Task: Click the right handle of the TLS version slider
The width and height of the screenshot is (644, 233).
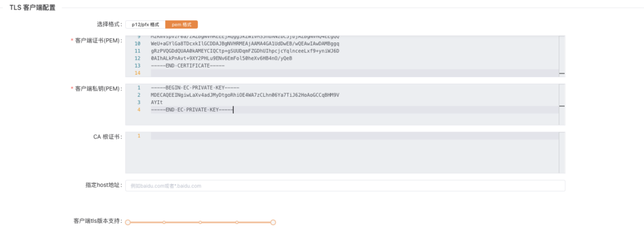Action: pos(273,222)
